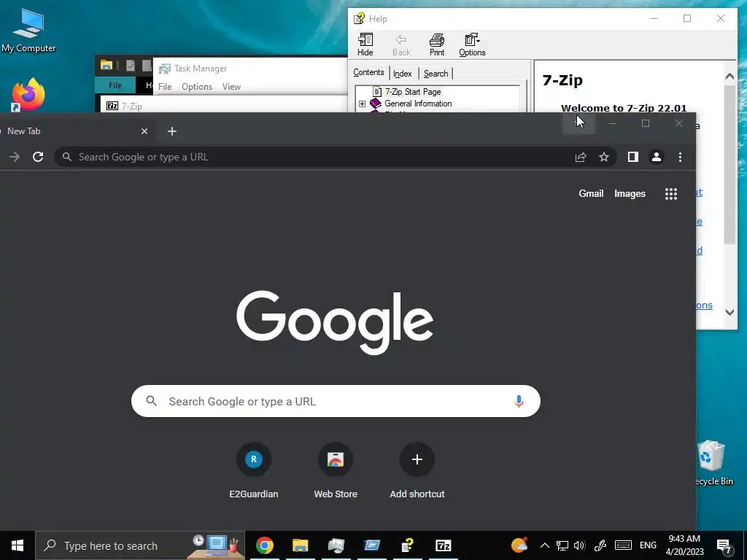
Task: Open the E2Guardian shortcut
Action: point(253,470)
